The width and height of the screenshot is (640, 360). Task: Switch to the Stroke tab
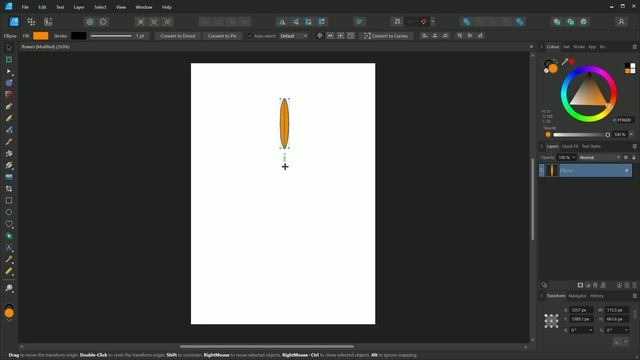tap(579, 47)
